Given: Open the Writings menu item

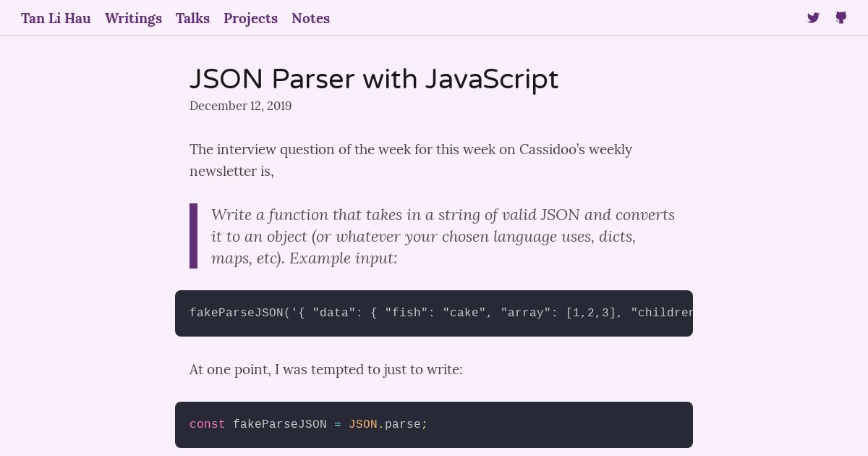Looking at the screenshot, I should [x=133, y=18].
